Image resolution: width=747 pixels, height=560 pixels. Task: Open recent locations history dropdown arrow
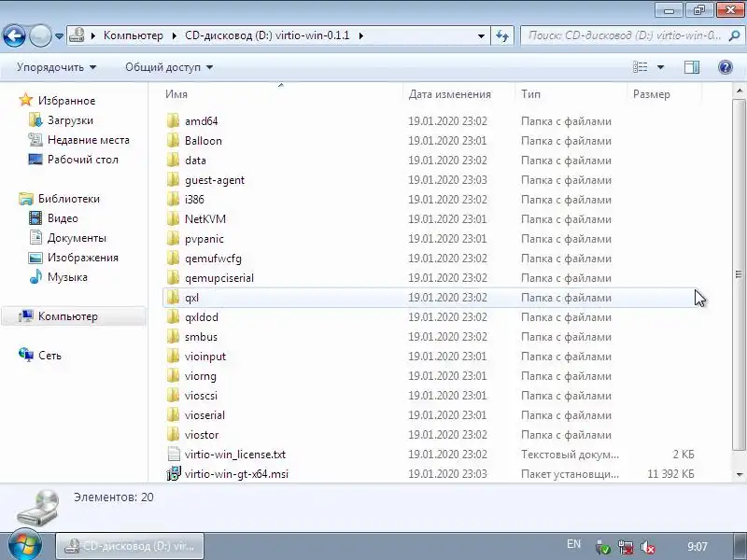tap(59, 36)
